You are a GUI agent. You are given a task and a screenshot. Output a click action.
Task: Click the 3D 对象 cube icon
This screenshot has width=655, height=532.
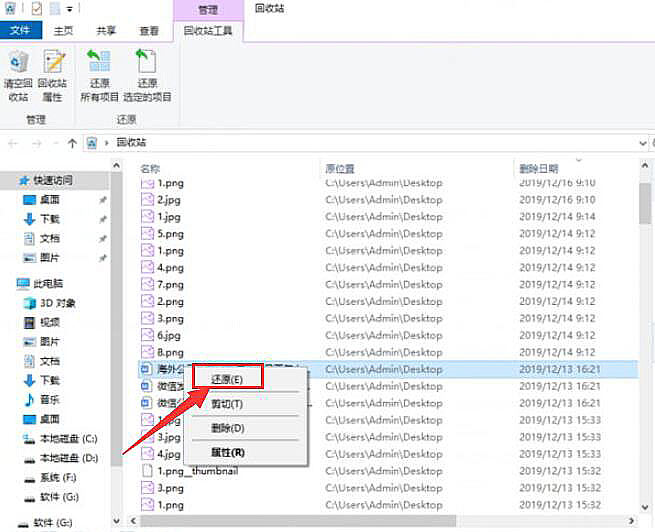click(29, 303)
